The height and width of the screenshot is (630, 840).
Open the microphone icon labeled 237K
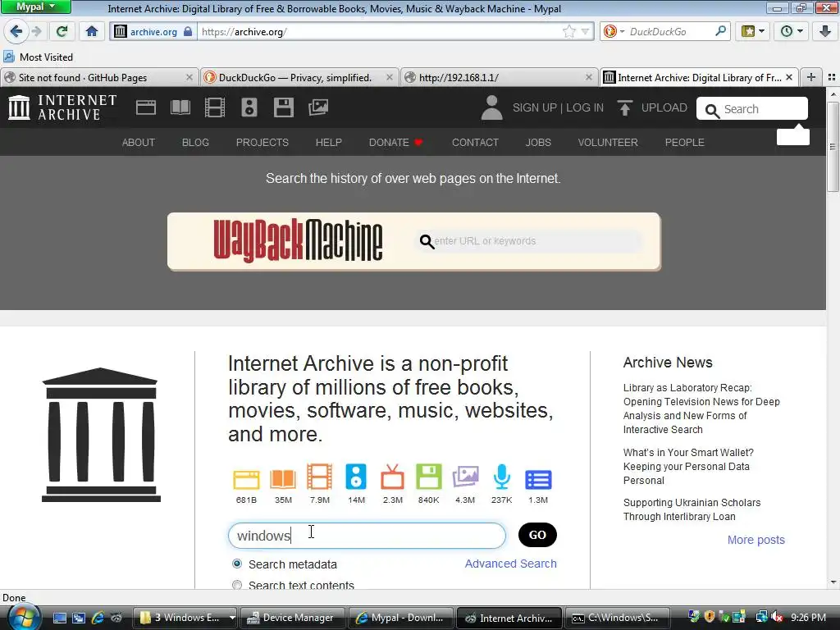pos(501,477)
